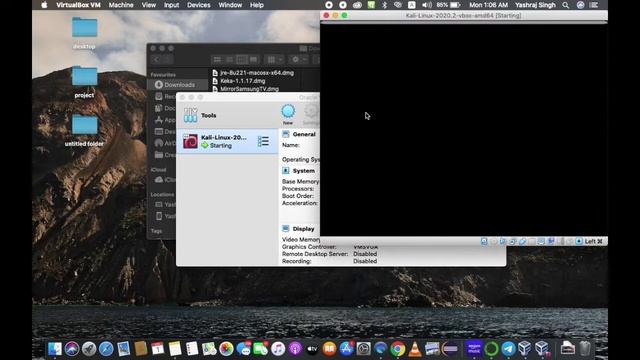Select the Kali-Linux virtual machine entry
The width and height of the screenshot is (640, 360).
pyautogui.click(x=227, y=141)
